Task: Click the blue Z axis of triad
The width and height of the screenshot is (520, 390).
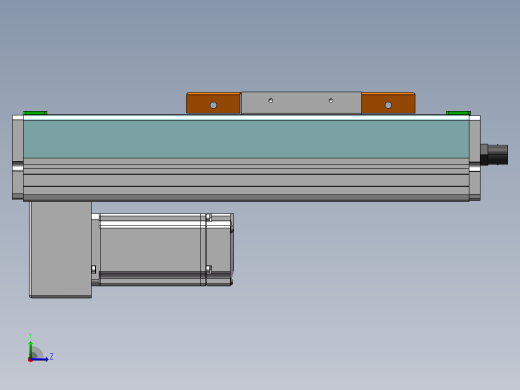Action: (x=40, y=359)
